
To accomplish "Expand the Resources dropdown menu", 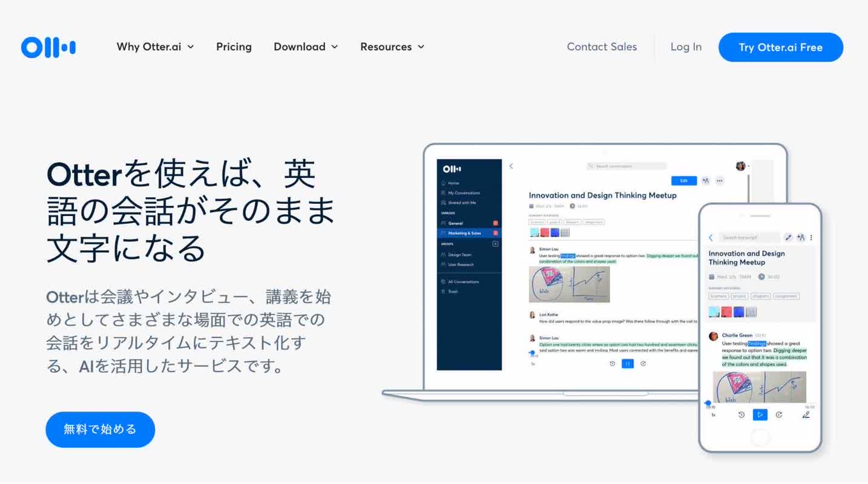I will pyautogui.click(x=392, y=47).
